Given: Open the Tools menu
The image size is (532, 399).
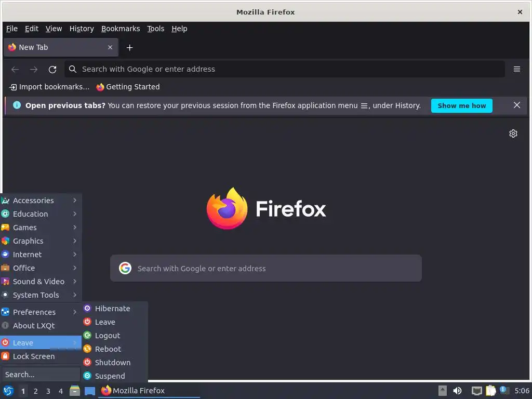Looking at the screenshot, I should 155,29.
